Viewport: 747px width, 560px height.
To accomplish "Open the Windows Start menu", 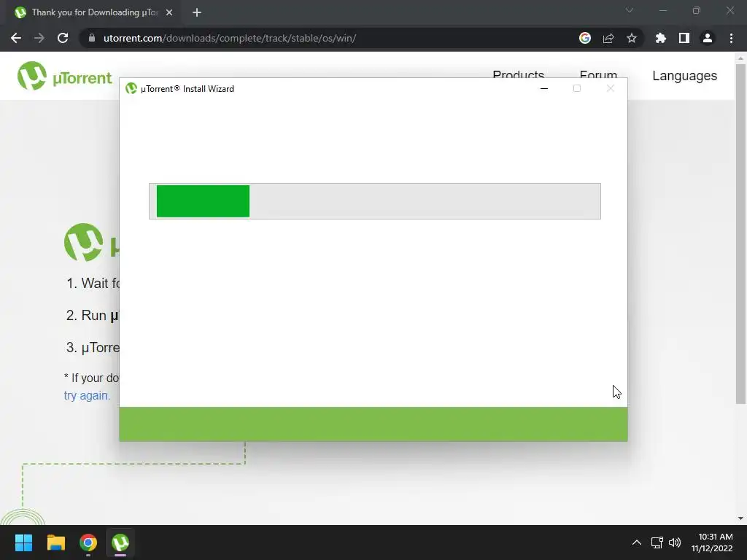I will [23, 542].
